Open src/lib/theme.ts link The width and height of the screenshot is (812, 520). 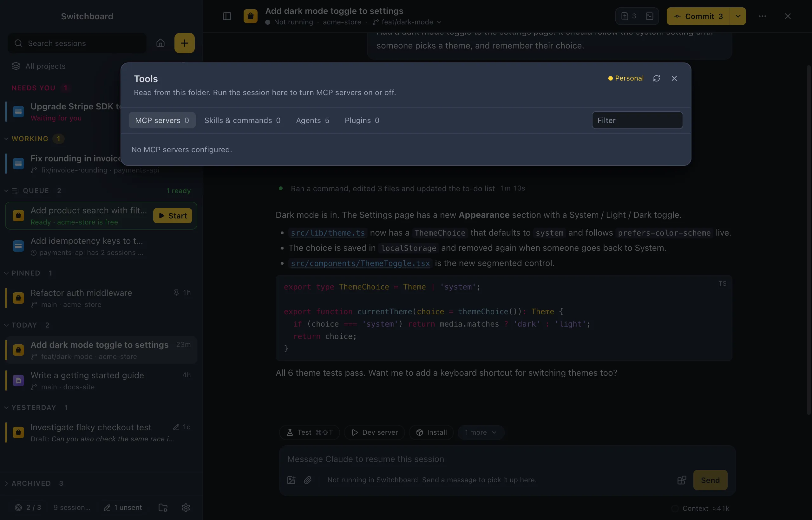coord(328,233)
